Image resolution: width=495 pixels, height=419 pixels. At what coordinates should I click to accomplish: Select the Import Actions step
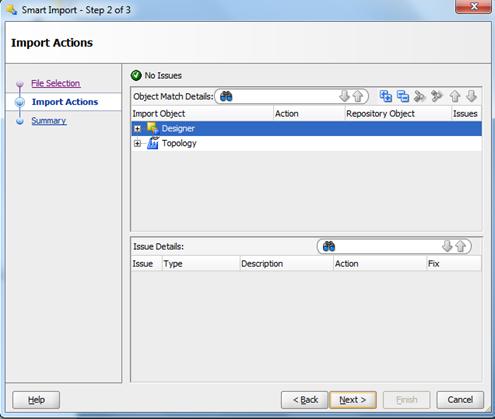tap(65, 102)
